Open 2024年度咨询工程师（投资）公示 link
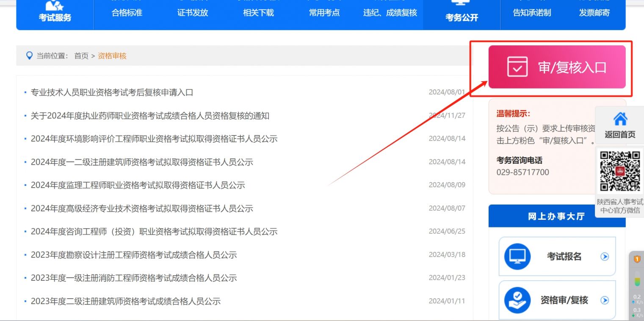Image resolution: width=644 pixels, height=321 pixels. (x=154, y=232)
